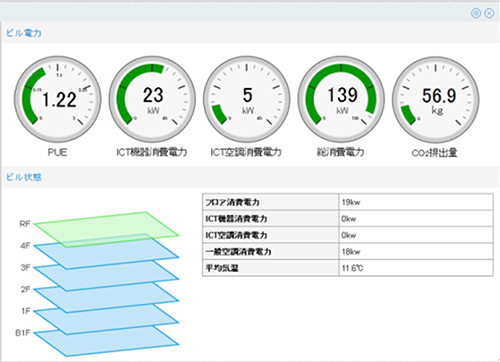Click the B1F floor label
500x362 pixels.
click(x=23, y=333)
